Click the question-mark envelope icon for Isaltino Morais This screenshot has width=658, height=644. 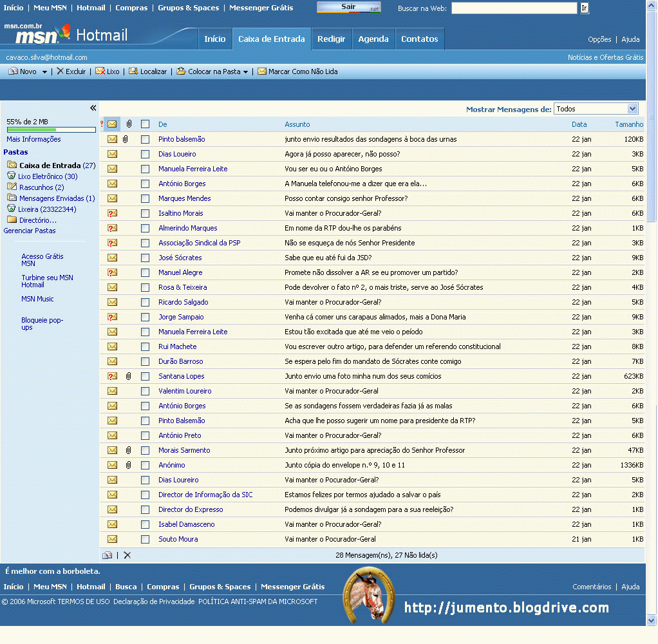[112, 213]
